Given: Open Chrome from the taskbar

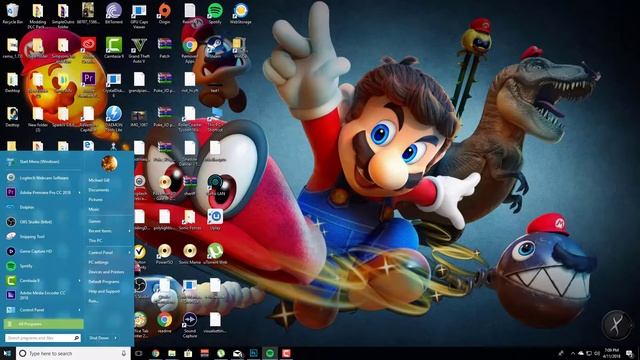Looking at the screenshot, I should pos(156,353).
